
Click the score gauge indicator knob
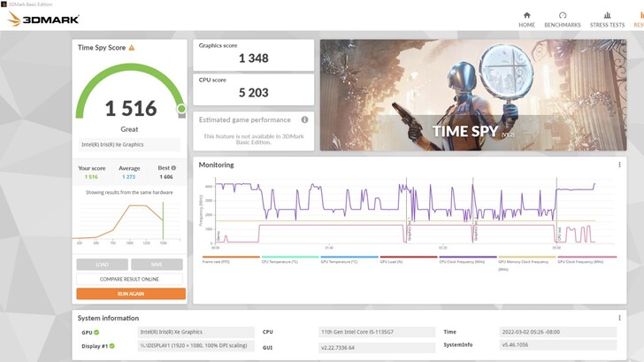click(x=181, y=109)
